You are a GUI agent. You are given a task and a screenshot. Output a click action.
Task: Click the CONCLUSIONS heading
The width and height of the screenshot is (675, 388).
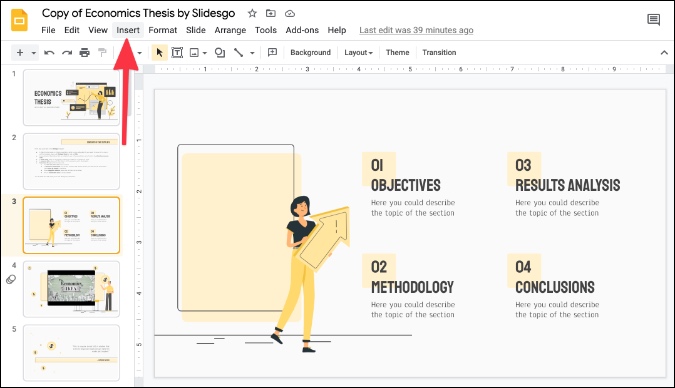pos(555,287)
